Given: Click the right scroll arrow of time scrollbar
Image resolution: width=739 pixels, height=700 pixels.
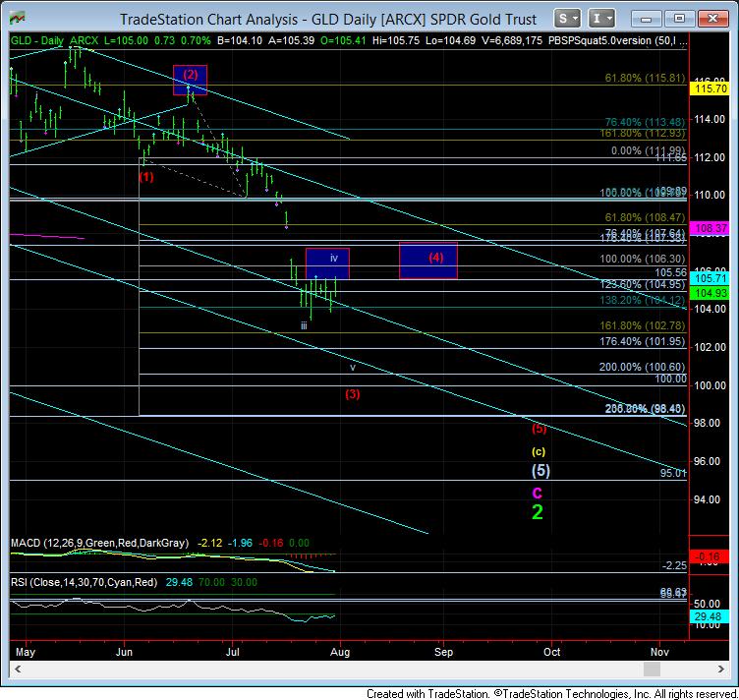Looking at the screenshot, I should 721,669.
